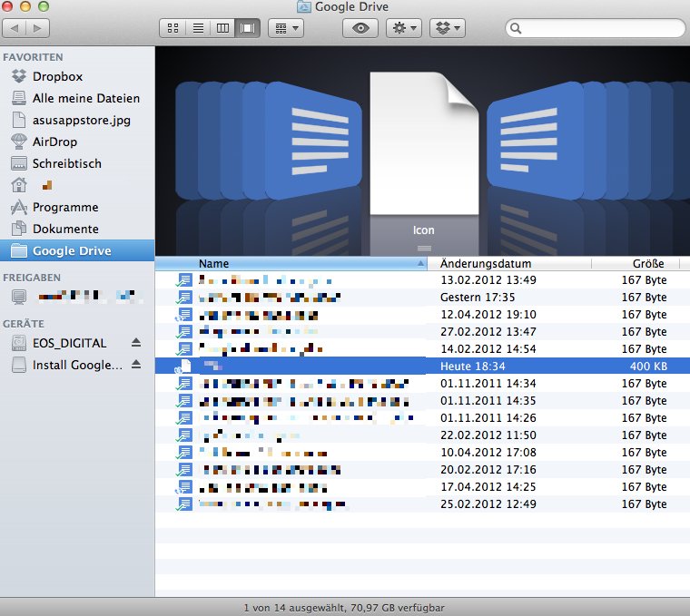The width and height of the screenshot is (690, 616).
Task: Select file dated 22.02.2012 11:50
Action: tap(422, 435)
